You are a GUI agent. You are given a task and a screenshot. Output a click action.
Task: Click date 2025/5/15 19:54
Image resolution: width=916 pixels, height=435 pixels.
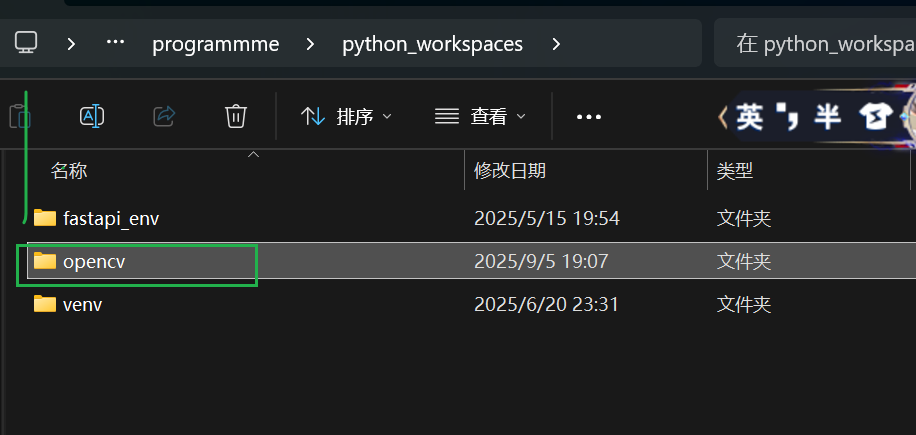[x=547, y=218]
